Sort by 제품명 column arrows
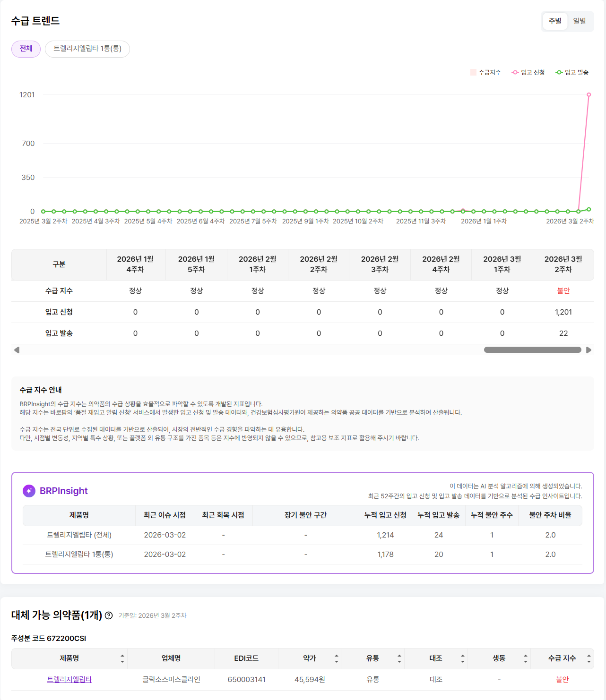 (x=122, y=658)
